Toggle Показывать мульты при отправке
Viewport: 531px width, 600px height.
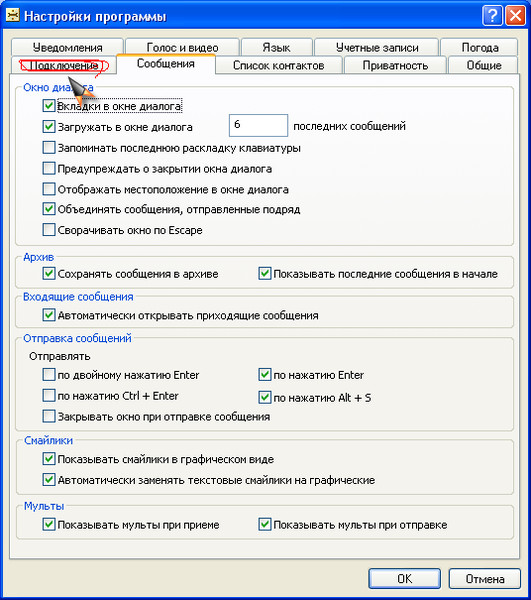[265, 524]
